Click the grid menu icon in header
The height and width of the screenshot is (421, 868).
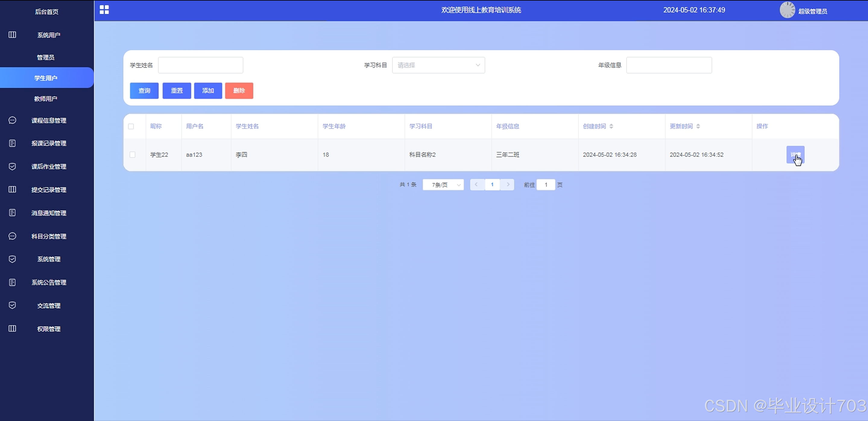pyautogui.click(x=104, y=10)
